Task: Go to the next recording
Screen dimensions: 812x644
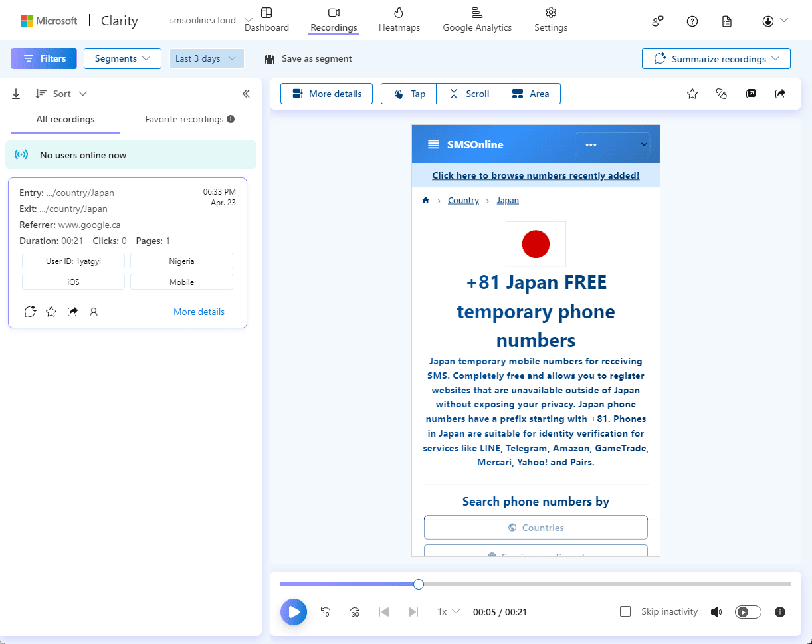Action: pyautogui.click(x=413, y=612)
